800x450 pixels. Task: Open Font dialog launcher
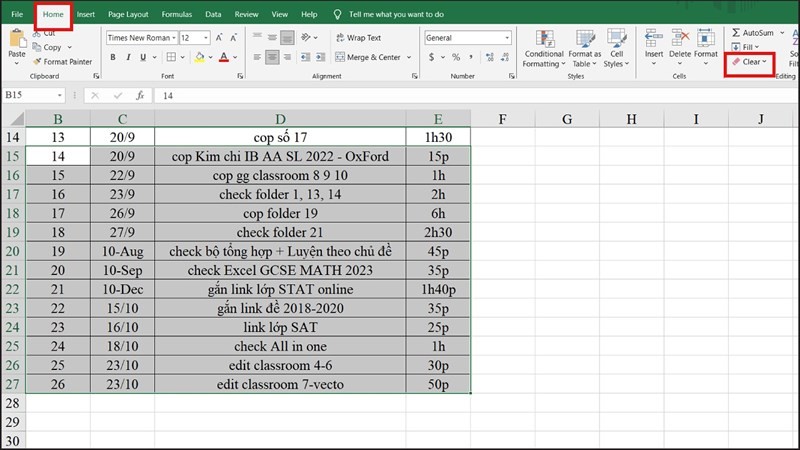[240, 76]
